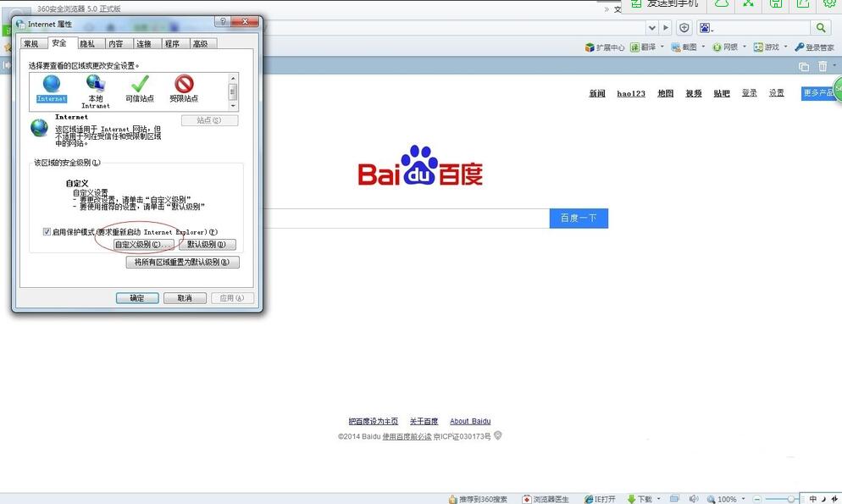Toggle the speaker mute icon in status bar

(x=694, y=499)
